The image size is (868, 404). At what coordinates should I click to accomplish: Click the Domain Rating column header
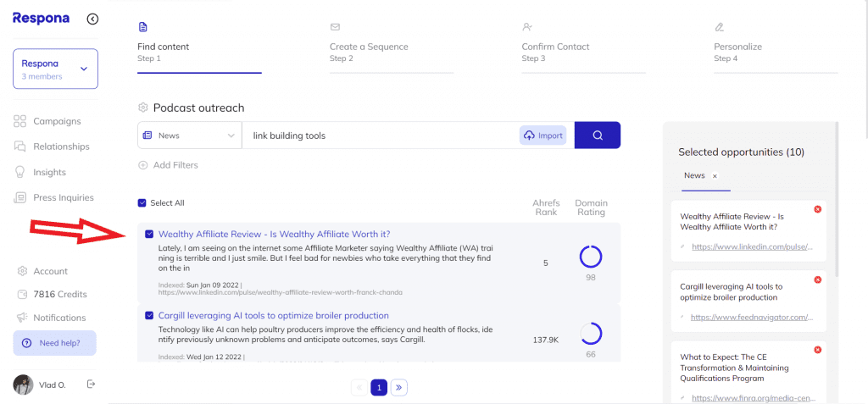pos(591,208)
